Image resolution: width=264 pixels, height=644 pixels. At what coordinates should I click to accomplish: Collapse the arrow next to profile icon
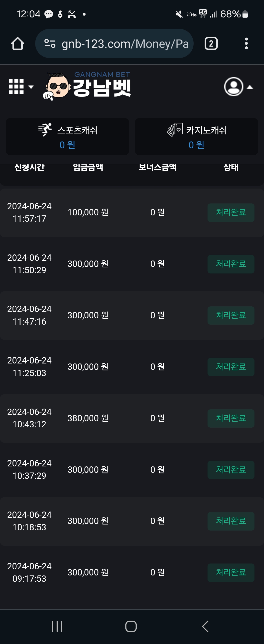tap(250, 87)
